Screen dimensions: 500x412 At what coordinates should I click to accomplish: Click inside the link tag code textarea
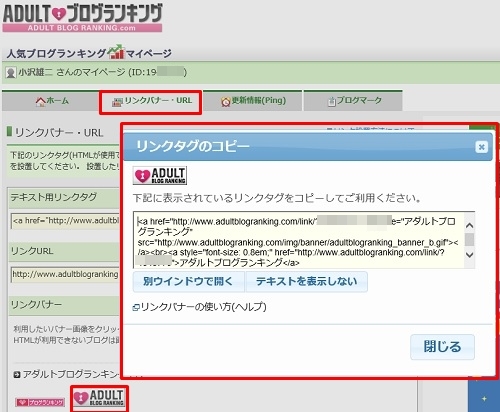pos(299,240)
